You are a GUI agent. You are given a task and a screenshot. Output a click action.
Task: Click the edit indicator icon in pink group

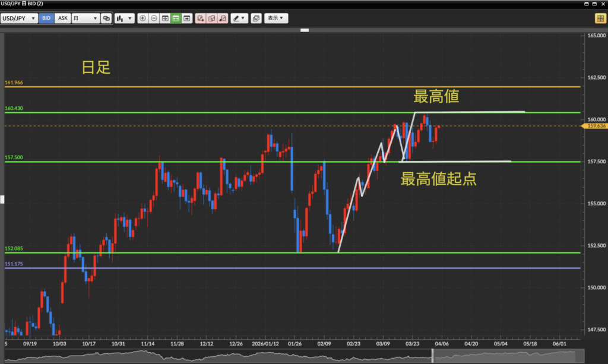[x=211, y=18]
